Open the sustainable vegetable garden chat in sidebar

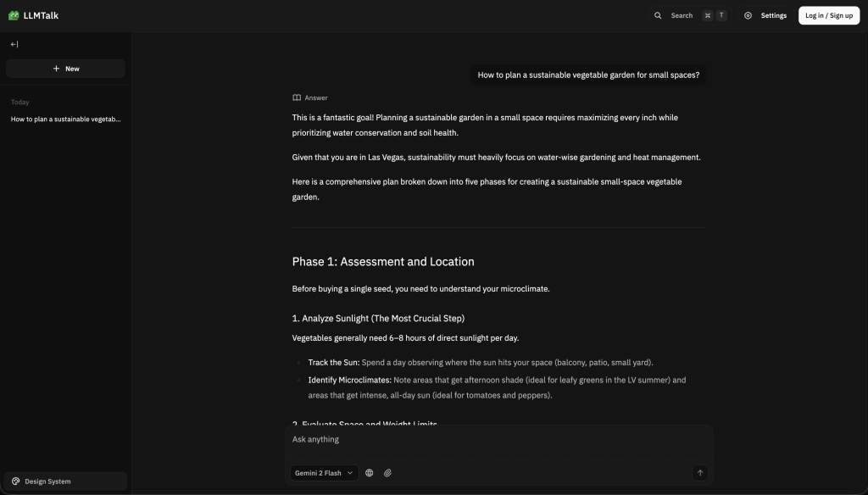click(65, 120)
